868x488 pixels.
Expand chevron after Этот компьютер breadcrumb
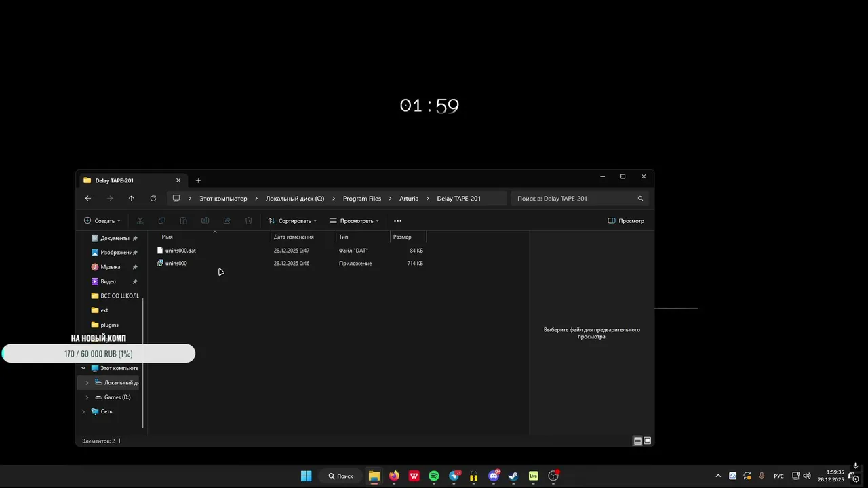pyautogui.click(x=256, y=199)
